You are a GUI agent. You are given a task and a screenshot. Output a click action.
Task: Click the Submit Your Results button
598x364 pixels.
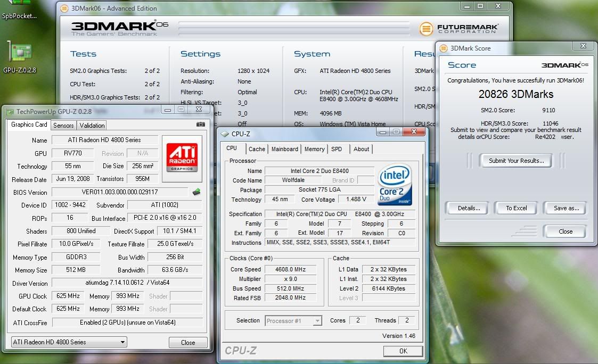click(517, 161)
